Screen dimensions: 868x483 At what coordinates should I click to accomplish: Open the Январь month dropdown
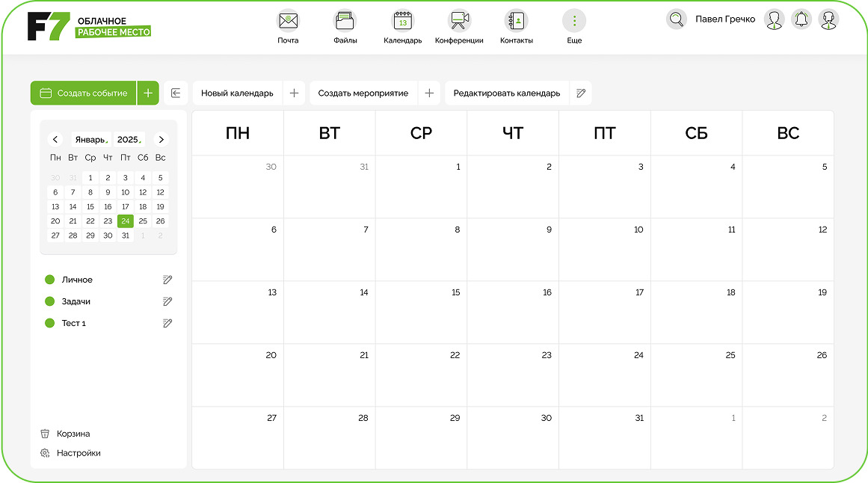(x=91, y=140)
